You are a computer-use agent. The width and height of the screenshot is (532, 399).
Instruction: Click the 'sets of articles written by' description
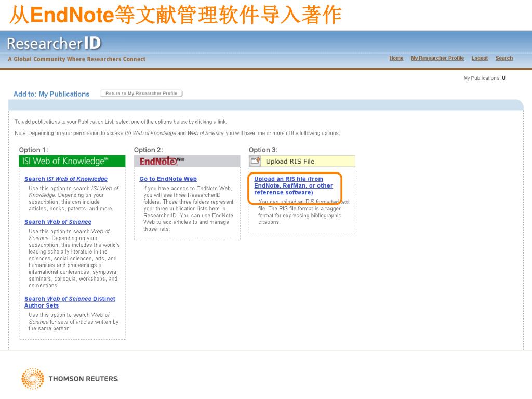74,322
